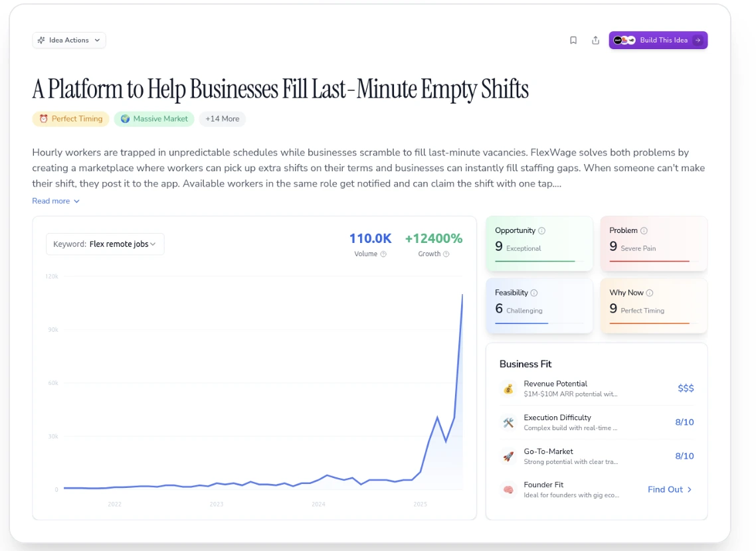Screen dimensions: 756x551
Task: Click the Growth info icon
Action: coord(446,254)
